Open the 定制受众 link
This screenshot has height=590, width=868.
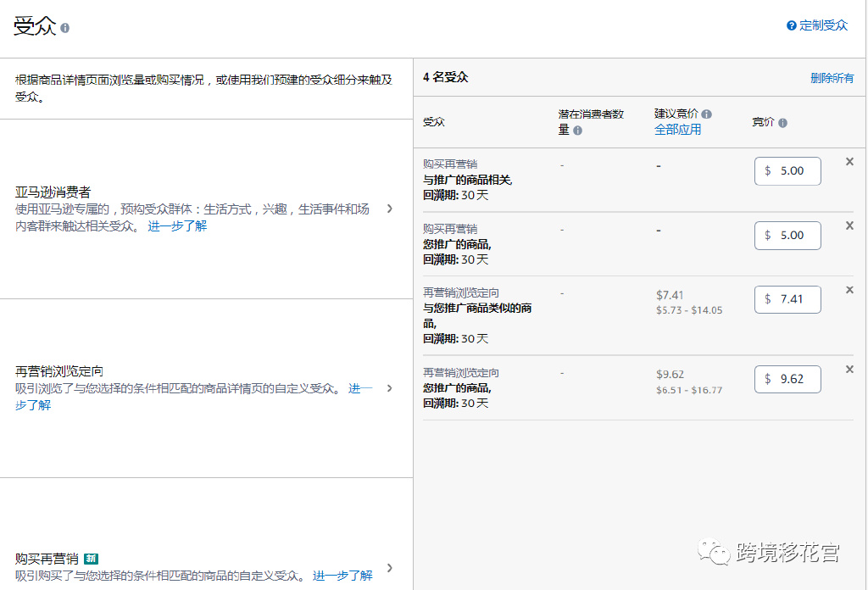pos(823,25)
